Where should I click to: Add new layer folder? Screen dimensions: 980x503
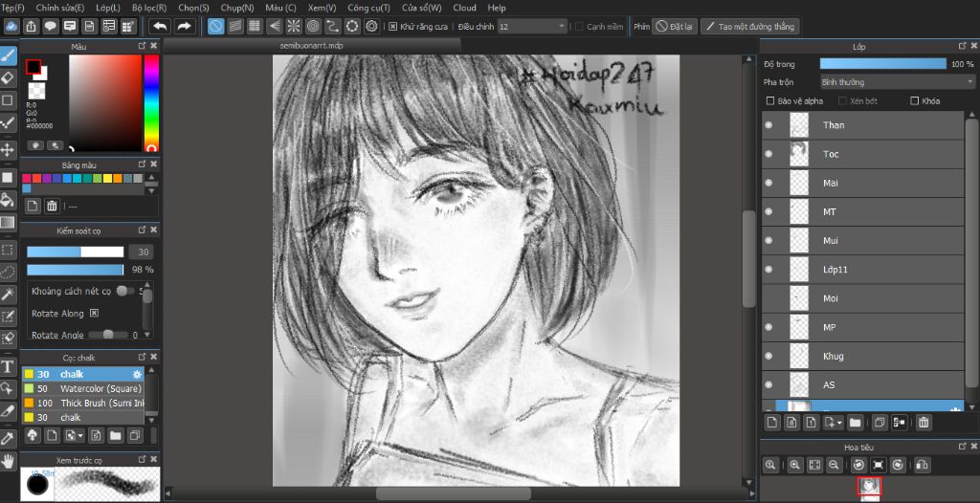coord(855,423)
